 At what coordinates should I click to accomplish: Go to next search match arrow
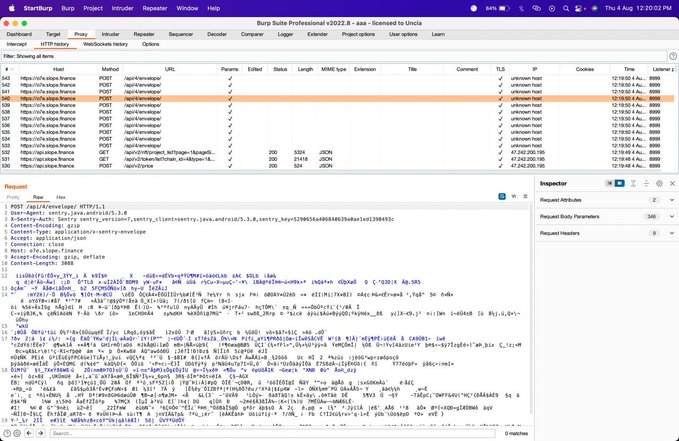pyautogui.click(x=41, y=433)
